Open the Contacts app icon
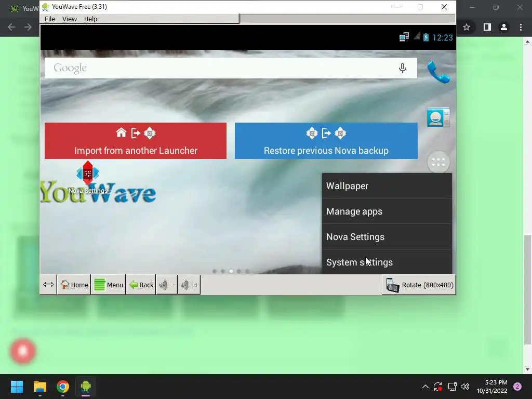Screen dimensions: 532x399 click(x=438, y=117)
